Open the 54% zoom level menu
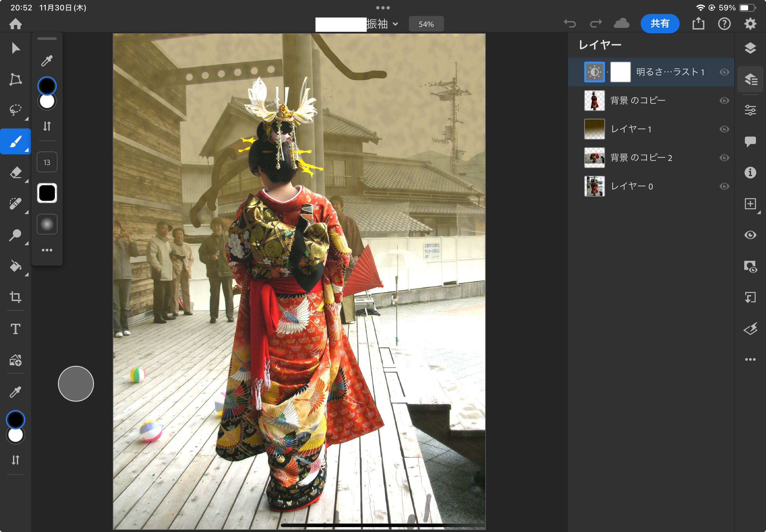Image resolution: width=766 pixels, height=532 pixels. coord(426,24)
